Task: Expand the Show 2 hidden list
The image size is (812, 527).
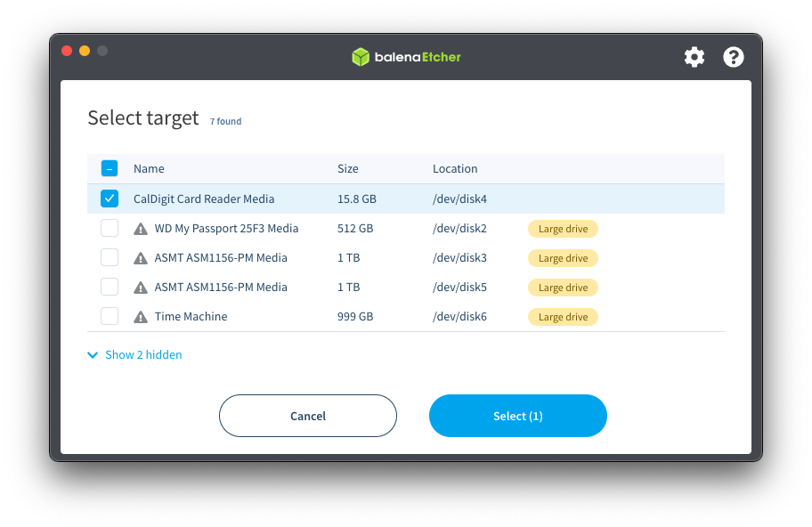Action: pyautogui.click(x=143, y=355)
